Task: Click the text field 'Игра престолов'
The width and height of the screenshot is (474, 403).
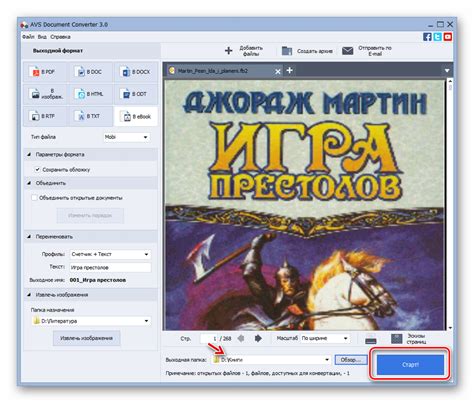Action: [110, 267]
